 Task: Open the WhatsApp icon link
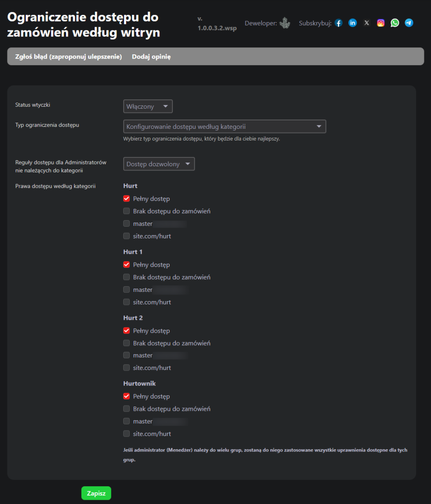395,23
